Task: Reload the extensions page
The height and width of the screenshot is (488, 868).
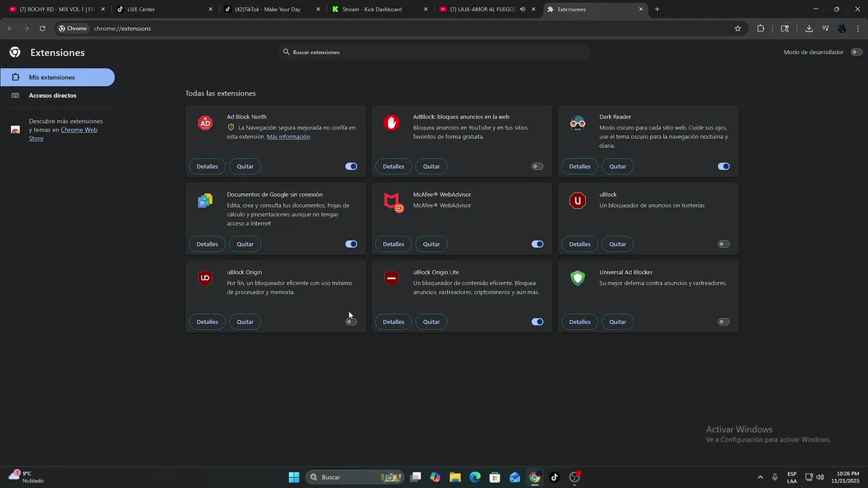Action: point(42,28)
